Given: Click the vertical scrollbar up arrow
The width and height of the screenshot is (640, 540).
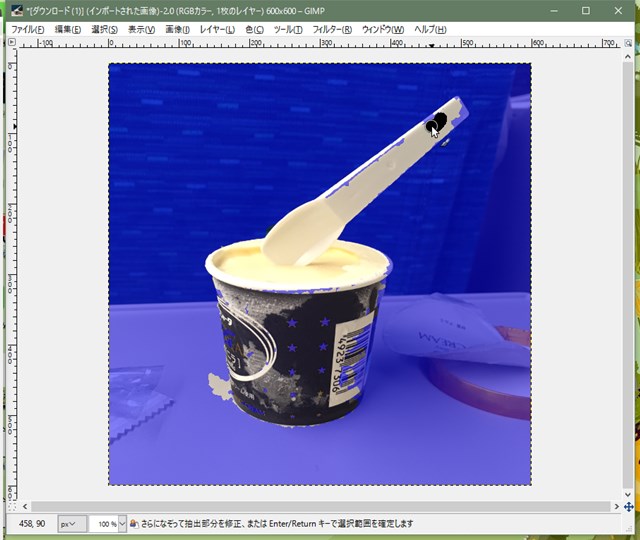Looking at the screenshot, I should [x=628, y=55].
